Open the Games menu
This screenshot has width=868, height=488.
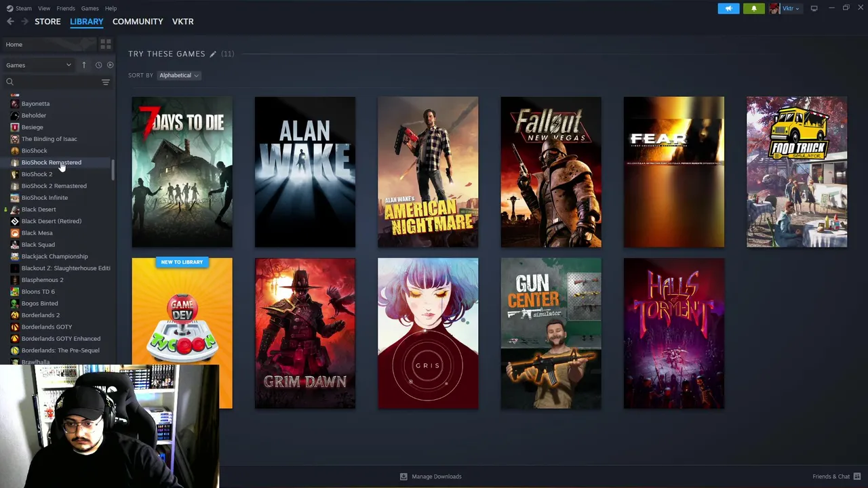(x=90, y=8)
